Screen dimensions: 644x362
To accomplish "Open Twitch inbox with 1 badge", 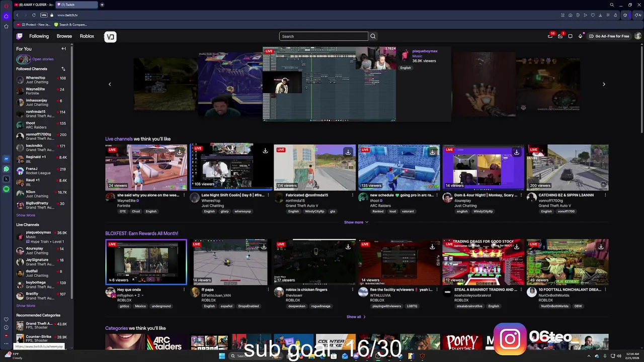I will 560,36.
